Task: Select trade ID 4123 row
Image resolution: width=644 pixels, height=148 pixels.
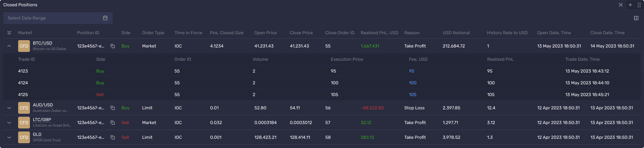Action: click(322, 71)
